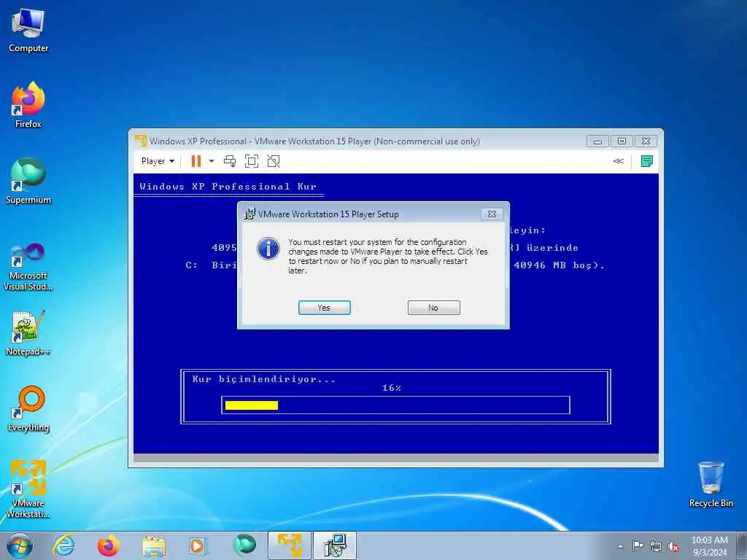Expand the power options arrow next to pause
The image size is (747, 560).
coord(212,161)
